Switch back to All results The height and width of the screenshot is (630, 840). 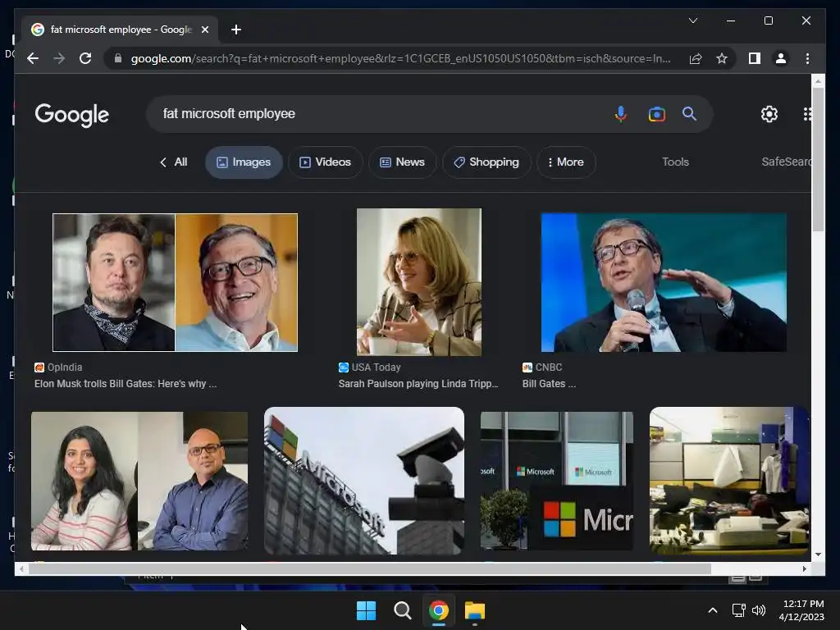click(x=173, y=162)
